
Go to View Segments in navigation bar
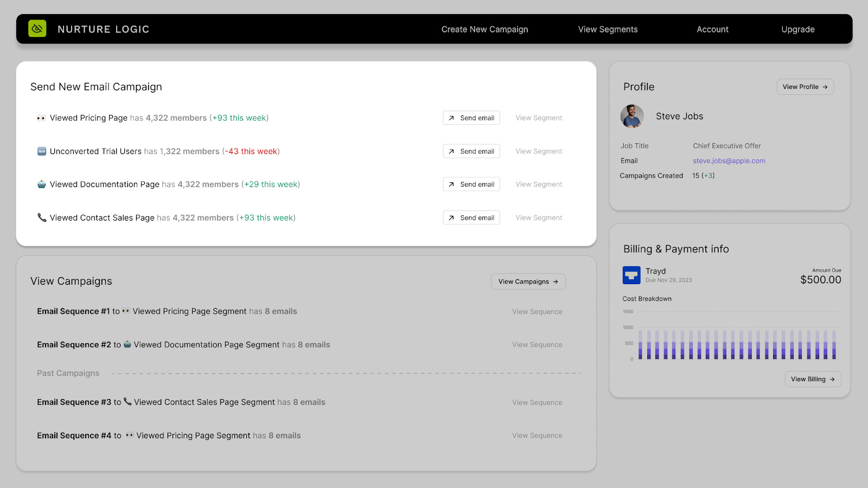[608, 29]
